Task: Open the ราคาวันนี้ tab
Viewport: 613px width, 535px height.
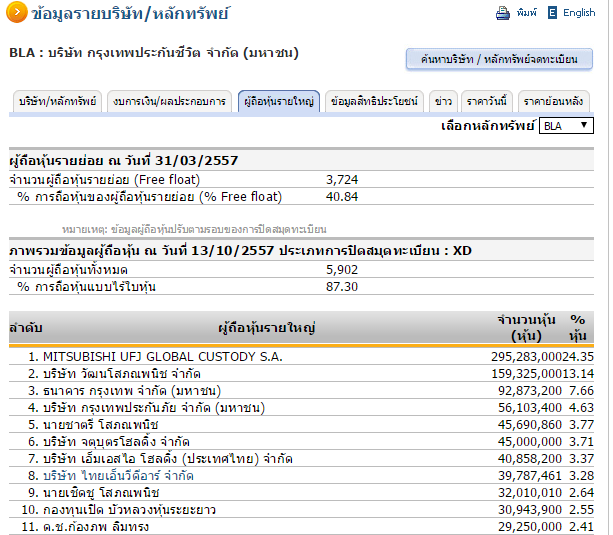Action: tap(487, 101)
